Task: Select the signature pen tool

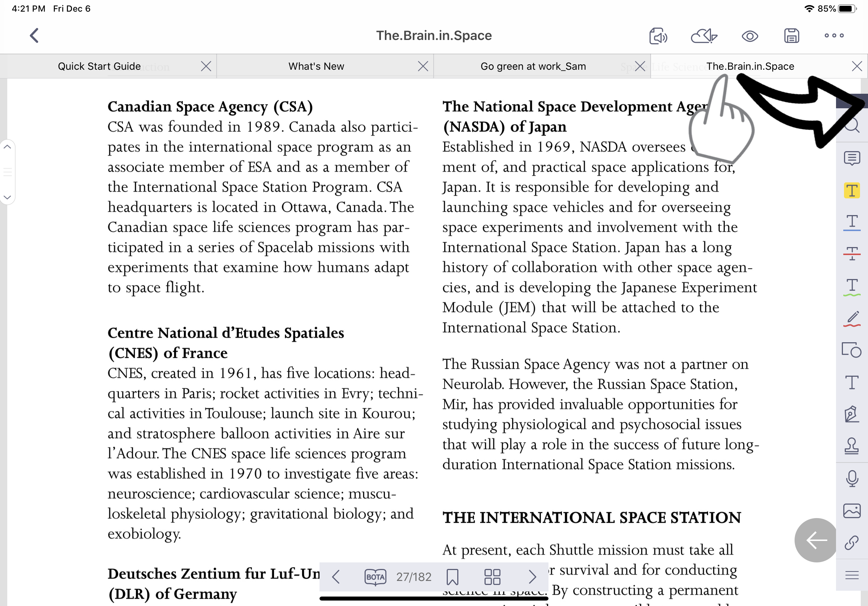Action: pyautogui.click(x=851, y=414)
